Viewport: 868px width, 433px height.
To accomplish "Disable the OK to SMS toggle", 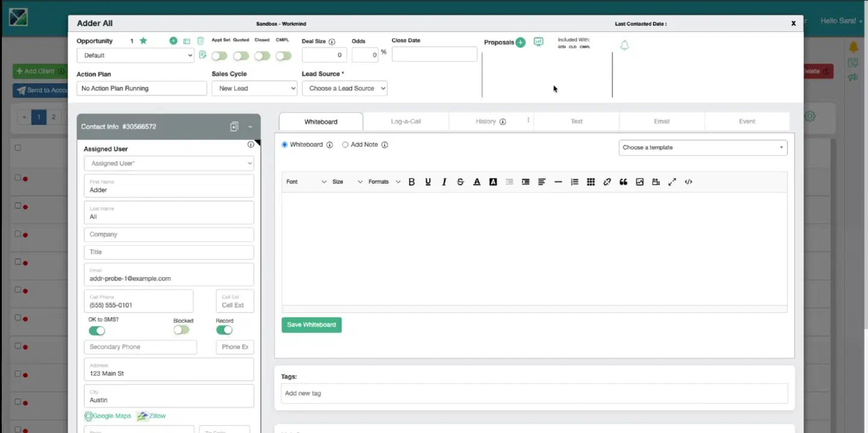I will pos(97,331).
